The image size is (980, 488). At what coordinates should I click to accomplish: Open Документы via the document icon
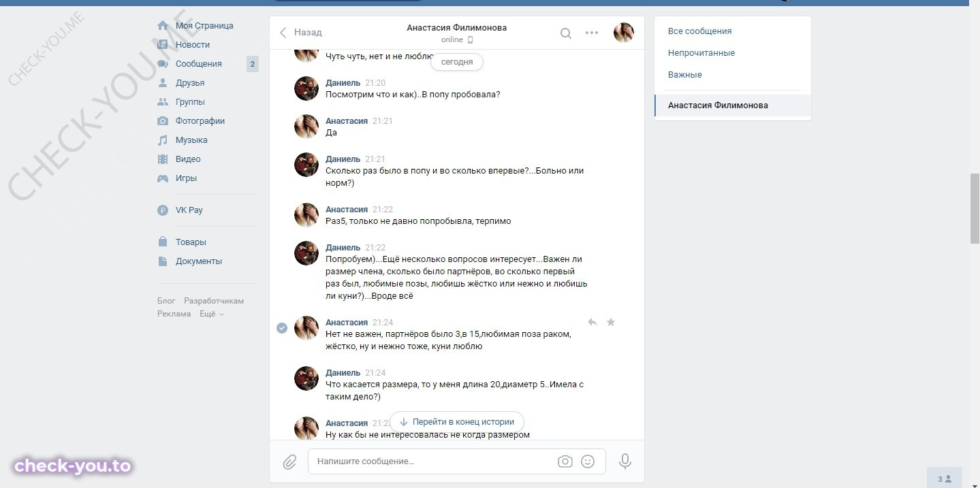point(163,261)
